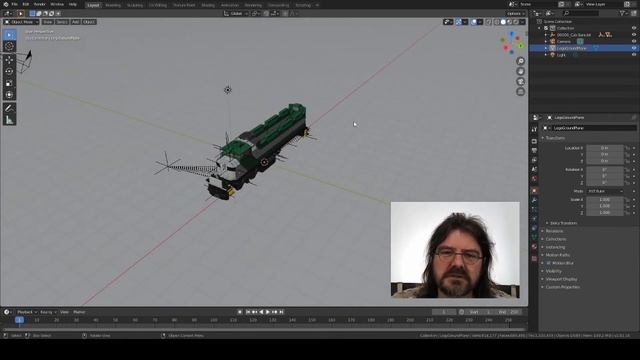Select the Select Box tool
The height and width of the screenshot is (360, 640).
click(9, 35)
